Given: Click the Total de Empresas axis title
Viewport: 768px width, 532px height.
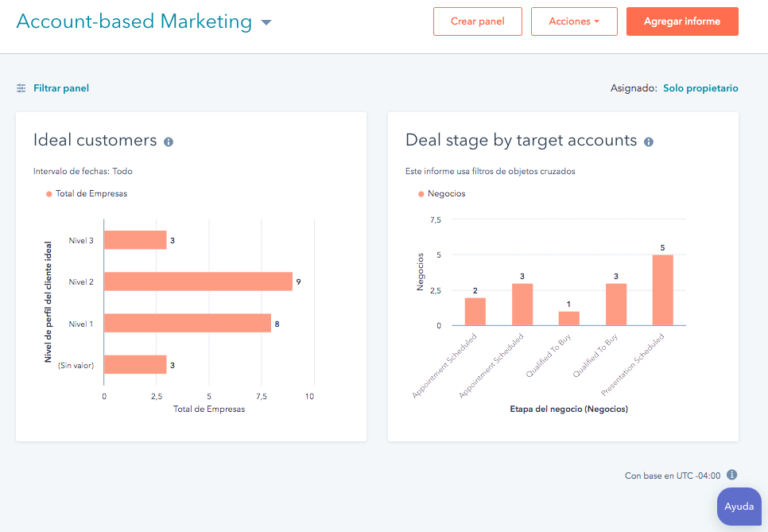Looking at the screenshot, I should coord(209,409).
